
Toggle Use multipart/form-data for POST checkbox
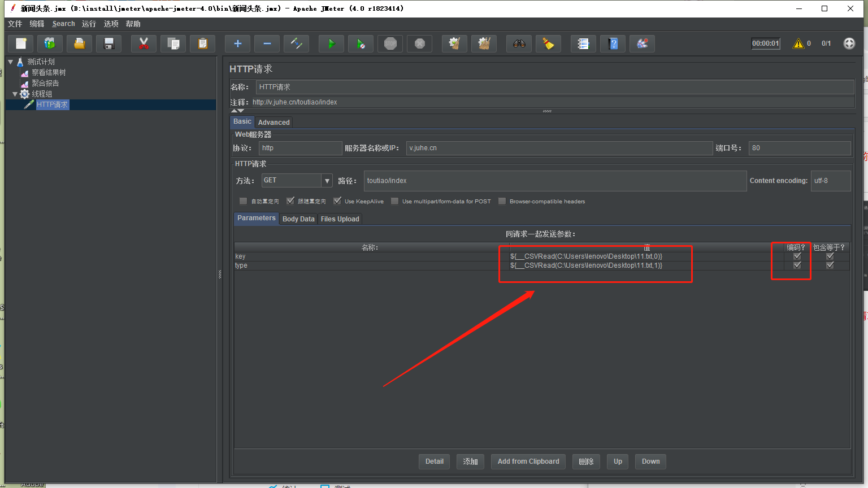coord(394,201)
